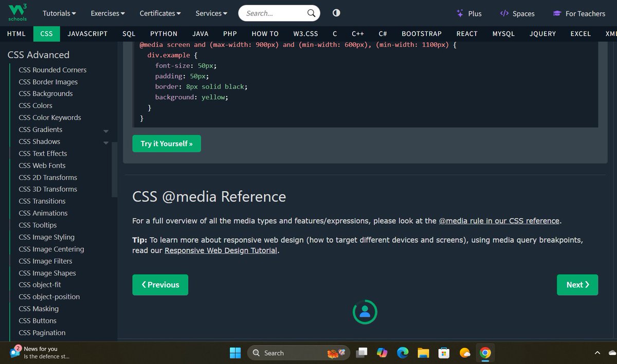Click the search magnifier icon

(312, 13)
